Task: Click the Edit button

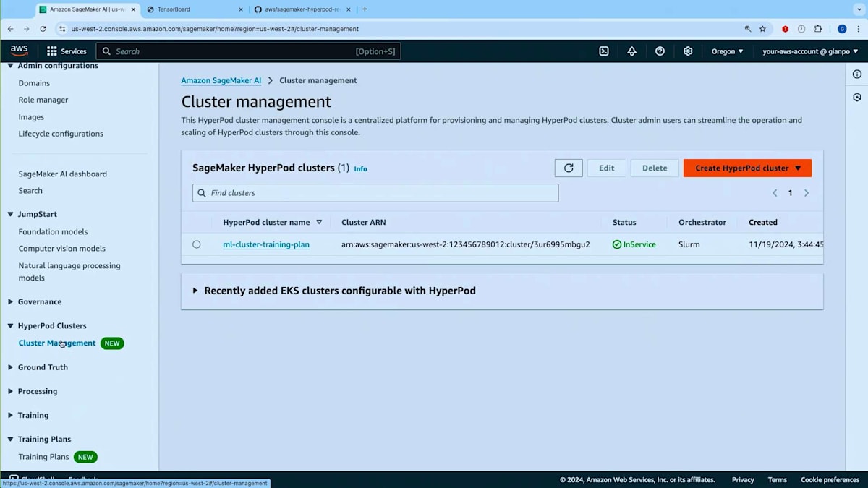Action: coord(606,168)
